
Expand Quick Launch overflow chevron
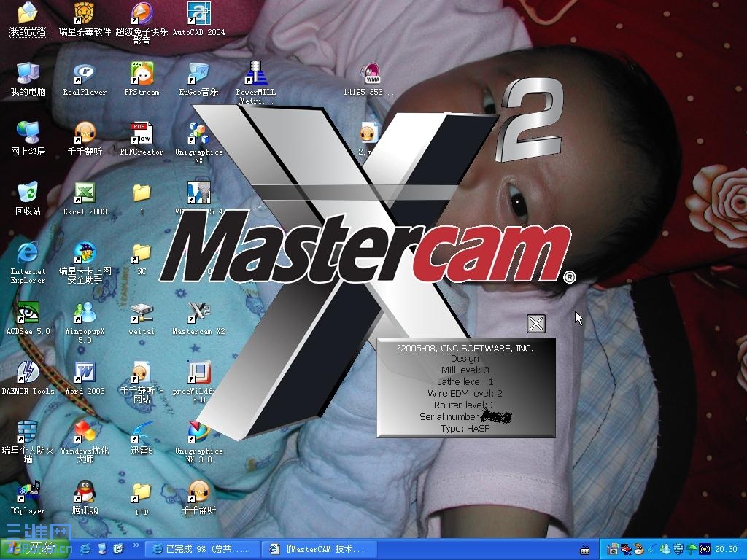(136, 545)
